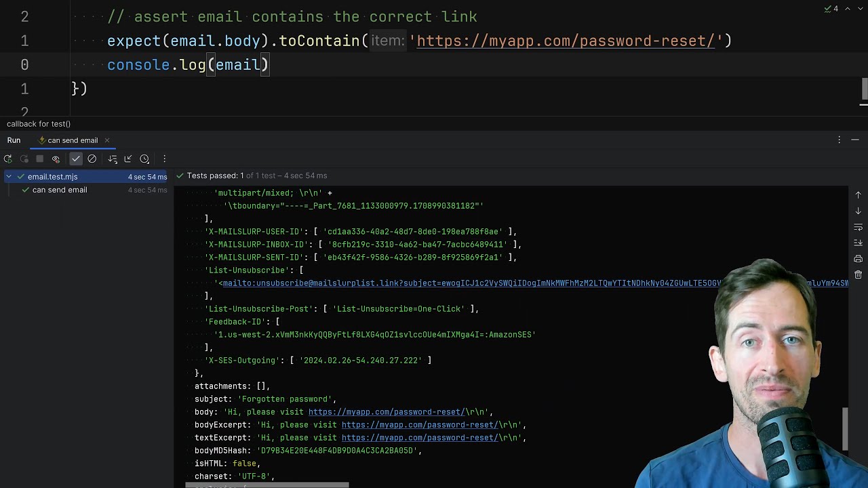
Task: Click the X-SES-Outgoing console line
Action: tap(317, 361)
